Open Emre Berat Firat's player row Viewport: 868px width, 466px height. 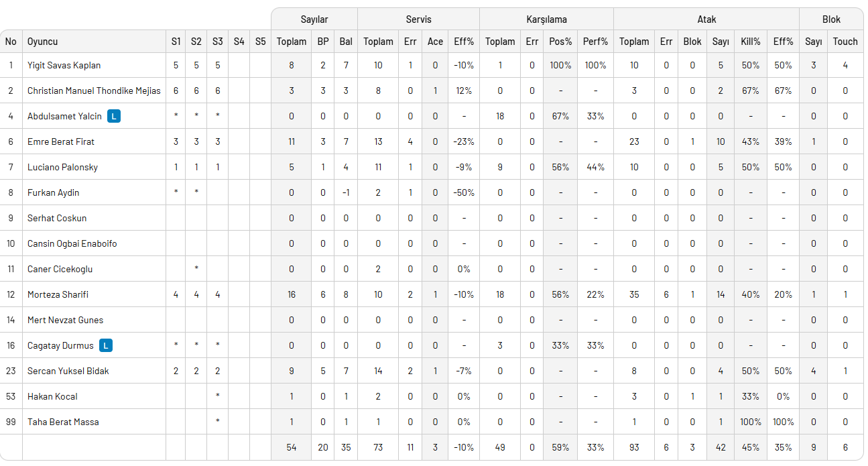click(61, 142)
